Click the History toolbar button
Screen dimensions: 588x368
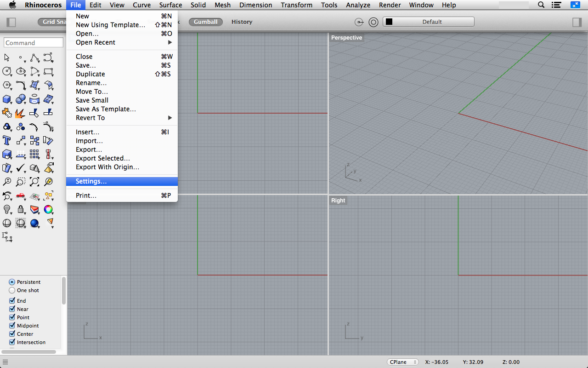242,22
